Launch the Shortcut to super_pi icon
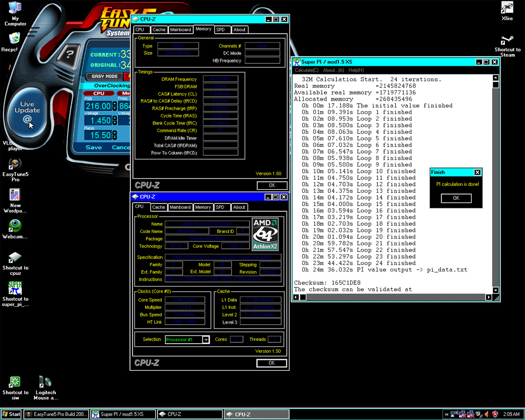Viewport: 525px width, 420px height. (15, 294)
